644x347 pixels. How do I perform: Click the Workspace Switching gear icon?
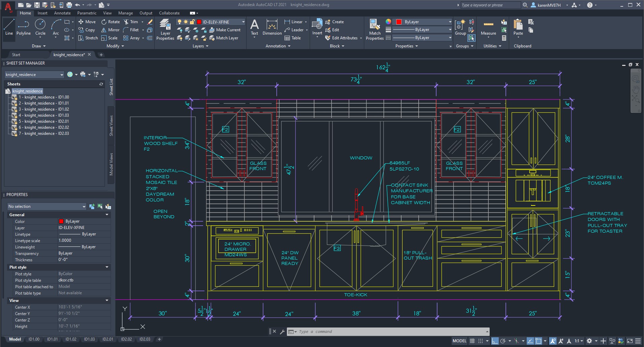pos(589,341)
